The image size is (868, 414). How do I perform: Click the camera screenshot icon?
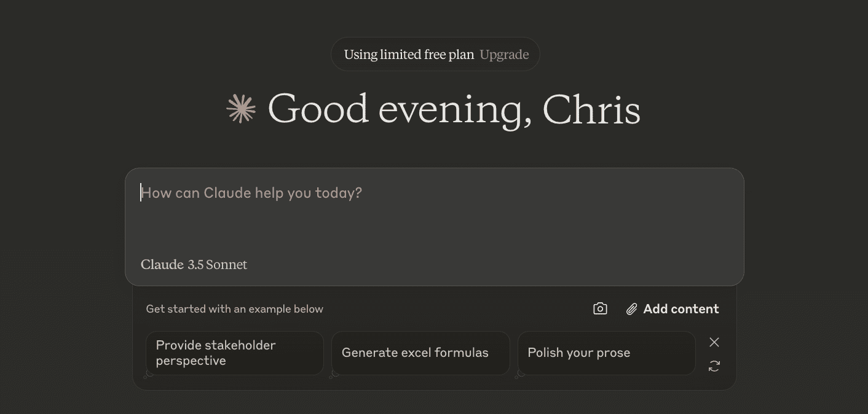[600, 309]
